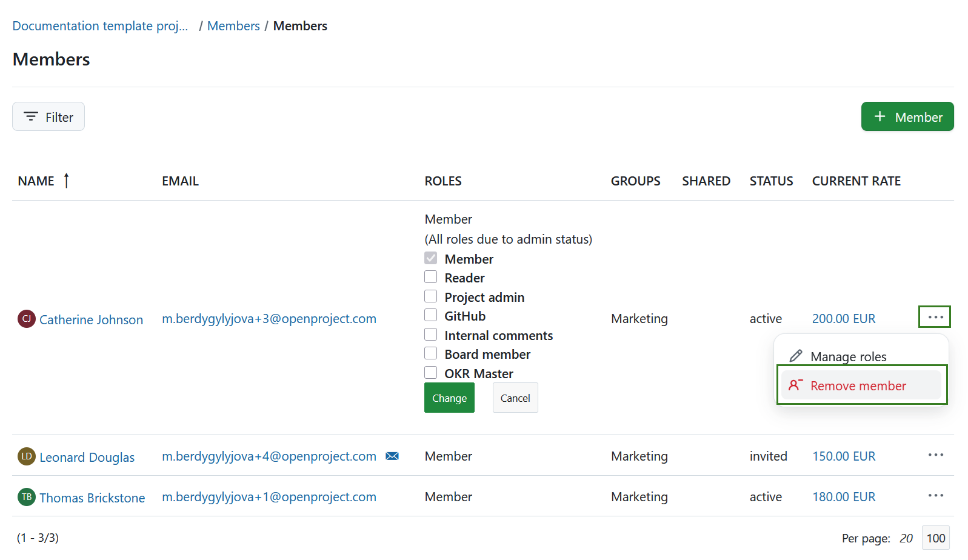The height and width of the screenshot is (560, 968).
Task: Tick the Internal comments role checkbox
Action: [x=430, y=335]
